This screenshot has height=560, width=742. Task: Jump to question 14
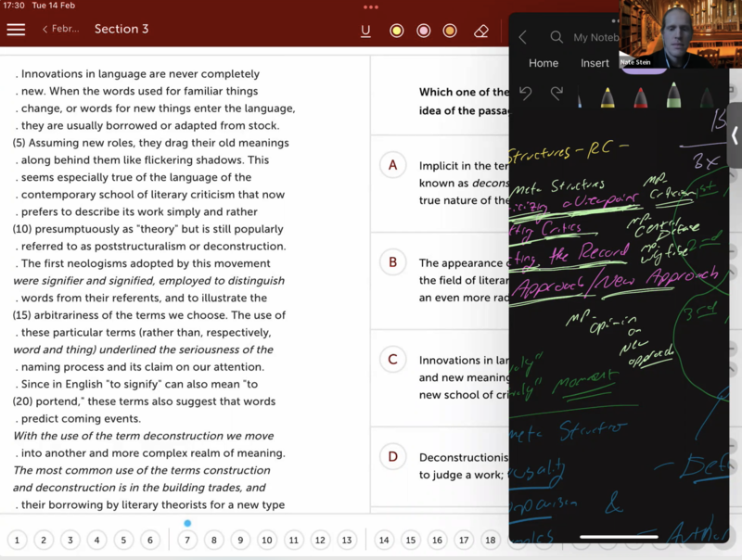(384, 541)
